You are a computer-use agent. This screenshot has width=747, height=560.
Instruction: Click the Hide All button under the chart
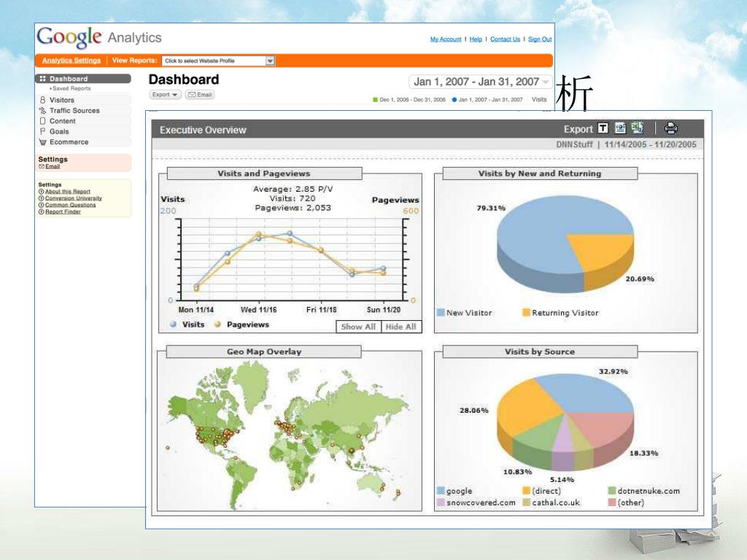[400, 327]
